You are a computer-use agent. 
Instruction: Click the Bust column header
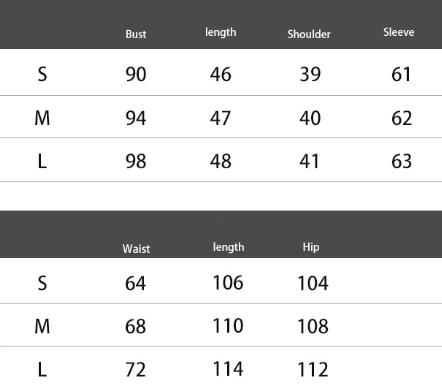tap(136, 34)
